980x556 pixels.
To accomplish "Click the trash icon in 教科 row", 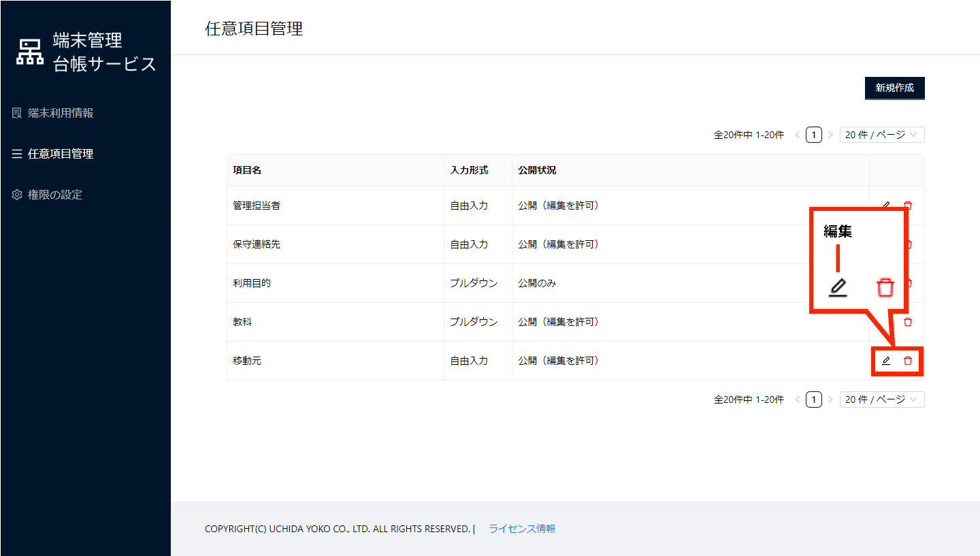I will click(x=907, y=322).
